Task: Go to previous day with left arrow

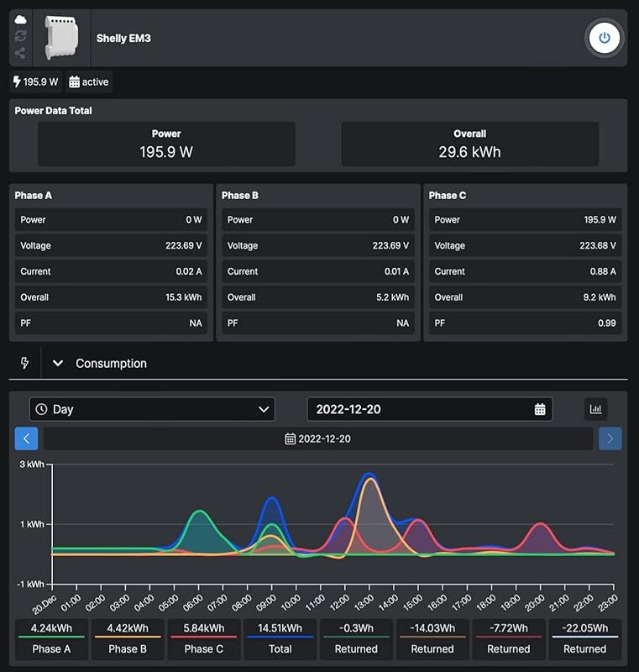Action: pos(26,438)
